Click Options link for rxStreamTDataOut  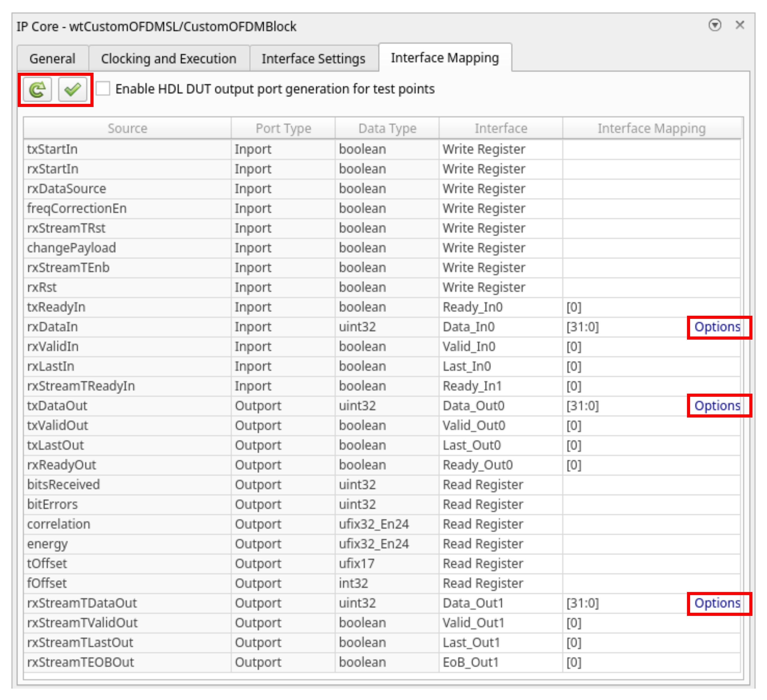tap(718, 603)
